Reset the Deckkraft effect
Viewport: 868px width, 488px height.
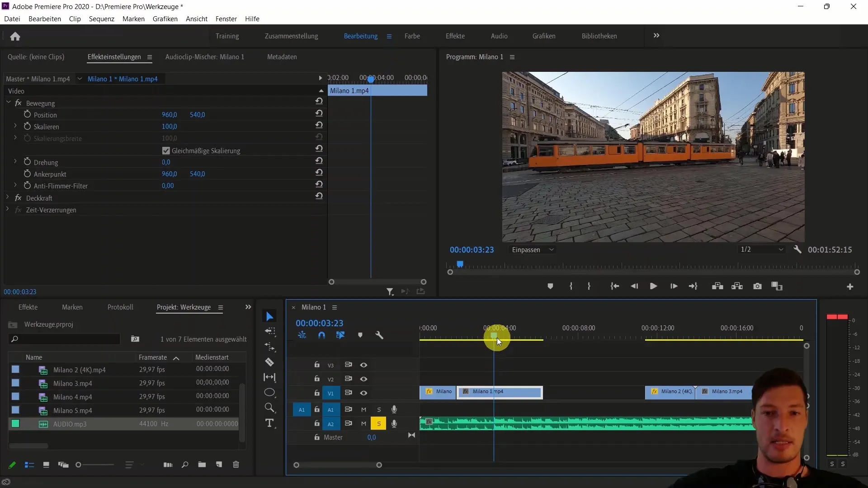(319, 196)
